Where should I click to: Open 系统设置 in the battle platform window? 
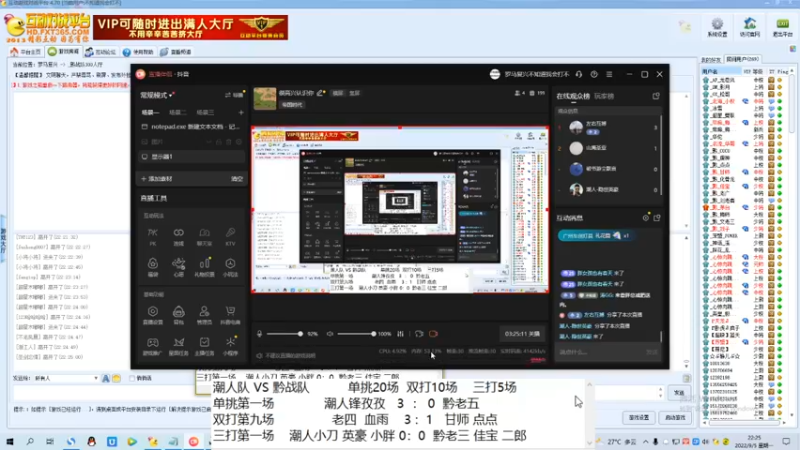click(x=717, y=28)
